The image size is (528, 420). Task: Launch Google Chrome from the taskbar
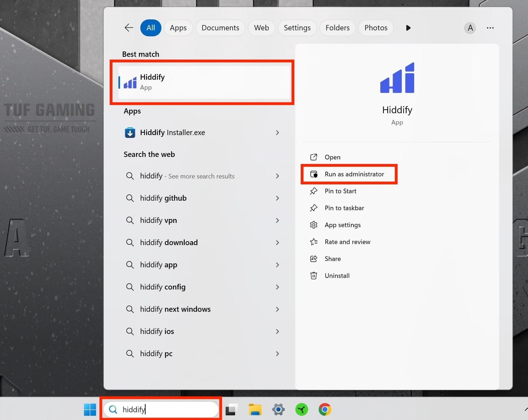coord(325,409)
